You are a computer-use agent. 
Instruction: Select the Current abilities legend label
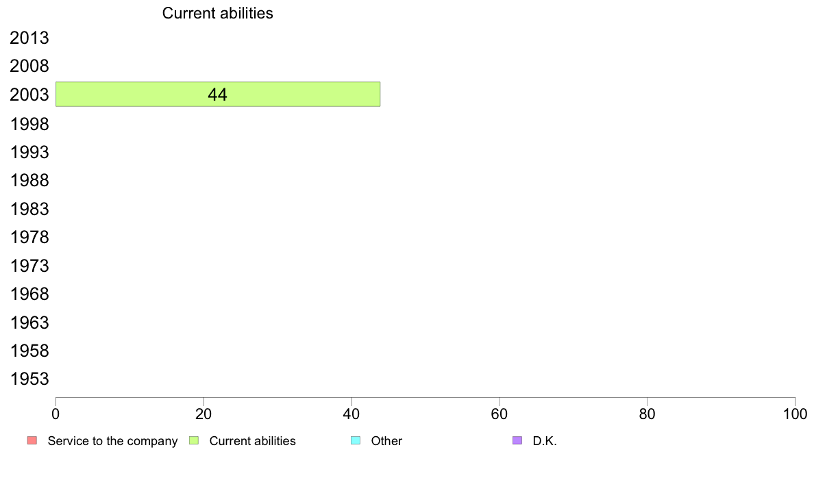(x=252, y=441)
